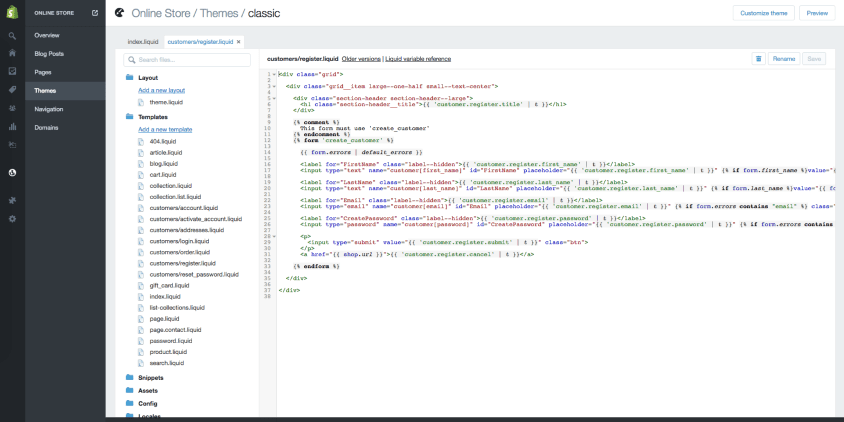The width and height of the screenshot is (844, 422).
Task: Click the Online Store breadcrumb globe icon
Action: point(119,13)
